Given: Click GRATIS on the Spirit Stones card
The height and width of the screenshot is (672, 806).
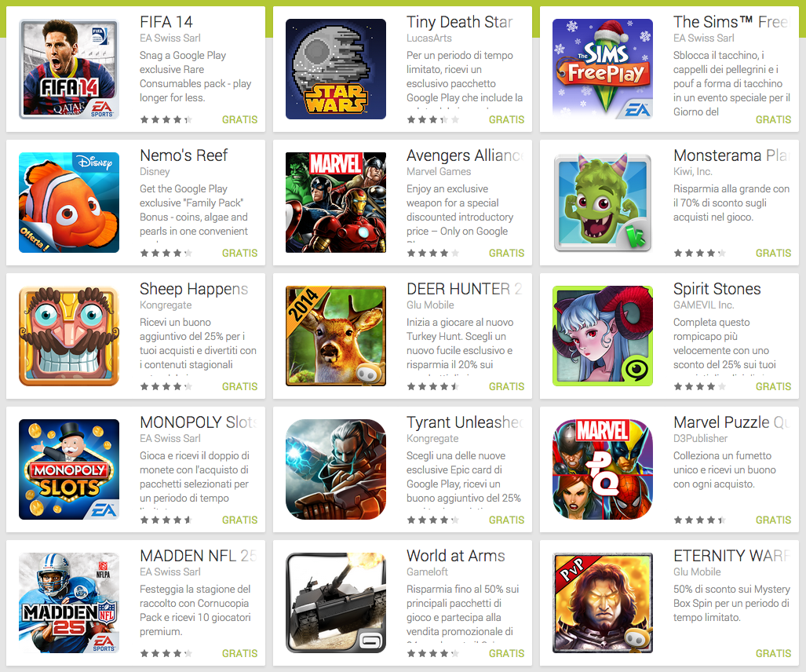Looking at the screenshot, I should tap(773, 386).
